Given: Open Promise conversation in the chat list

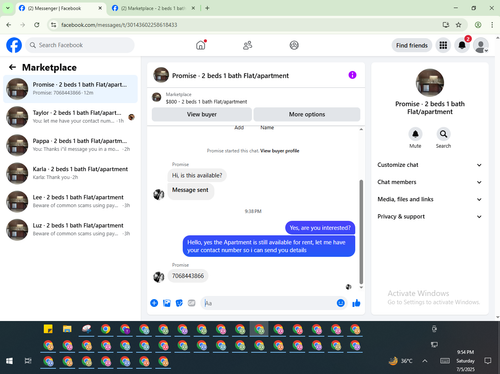Looking at the screenshot, I should [x=70, y=89].
